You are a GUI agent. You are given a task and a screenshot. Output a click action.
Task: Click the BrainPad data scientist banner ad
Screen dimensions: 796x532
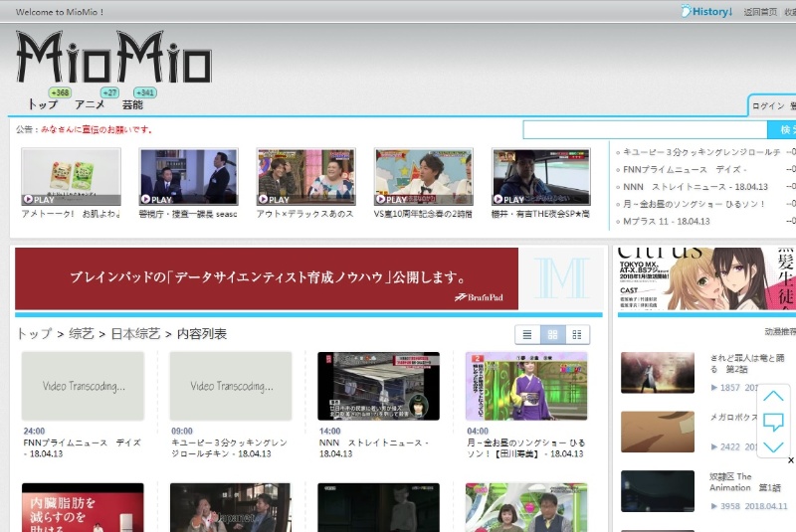[x=267, y=278]
